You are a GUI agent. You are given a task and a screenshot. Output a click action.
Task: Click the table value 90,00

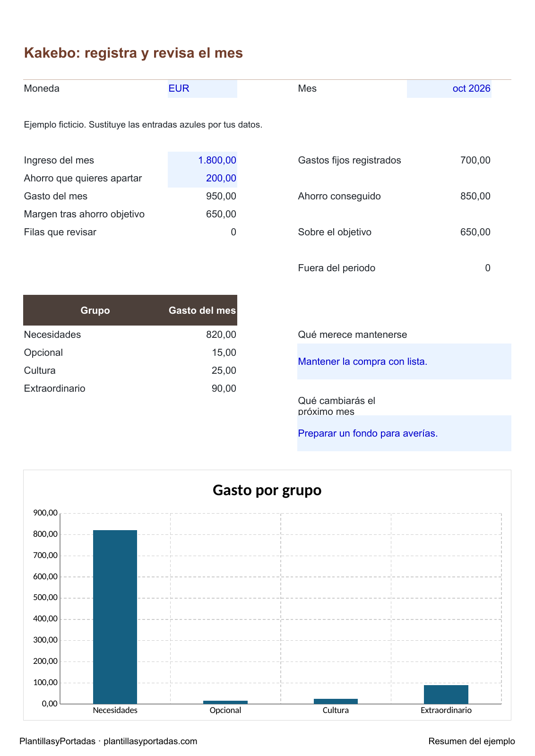[x=224, y=389]
